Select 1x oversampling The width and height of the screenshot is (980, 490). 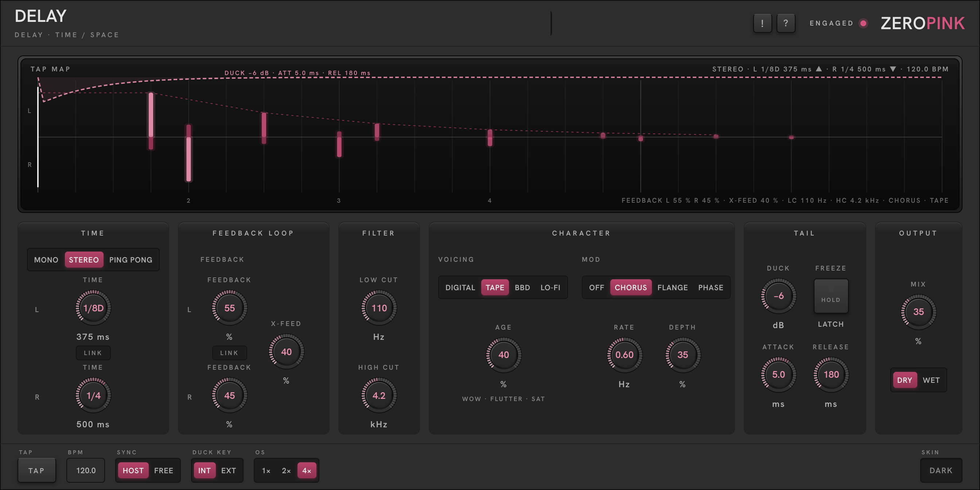[x=266, y=471]
